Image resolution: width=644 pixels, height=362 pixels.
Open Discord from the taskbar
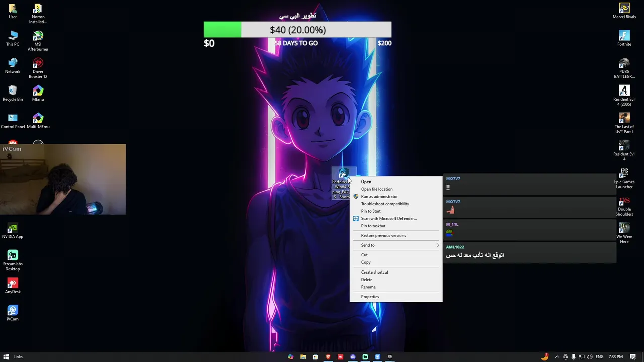pyautogui.click(x=353, y=357)
